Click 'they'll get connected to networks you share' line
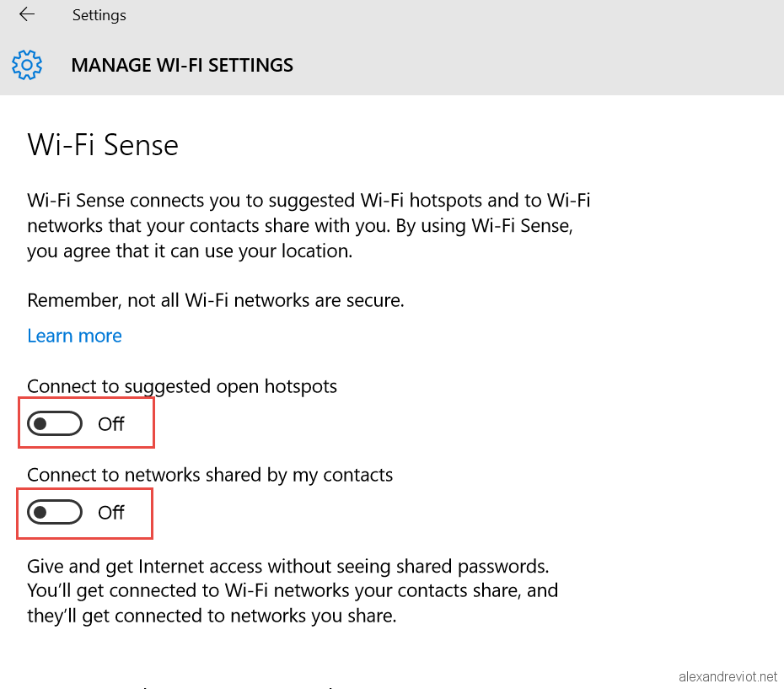Viewport: 784px width, 689px height. pos(212,616)
